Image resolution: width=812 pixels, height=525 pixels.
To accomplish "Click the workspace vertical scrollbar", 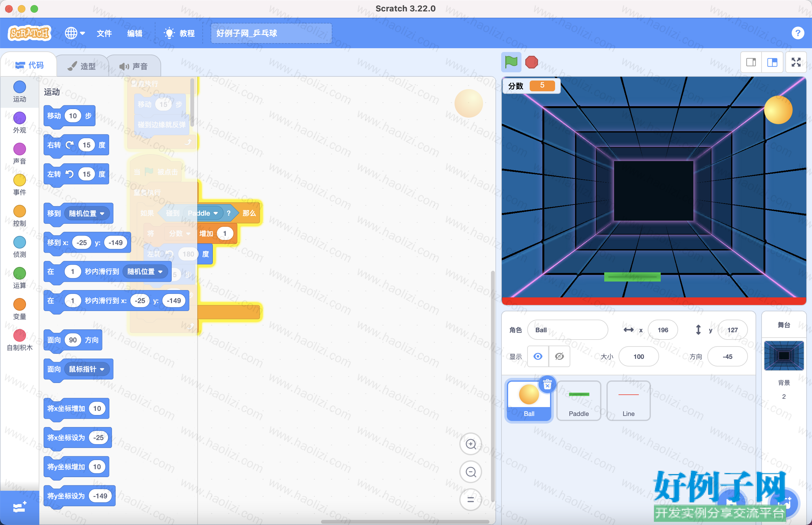I will point(493,386).
